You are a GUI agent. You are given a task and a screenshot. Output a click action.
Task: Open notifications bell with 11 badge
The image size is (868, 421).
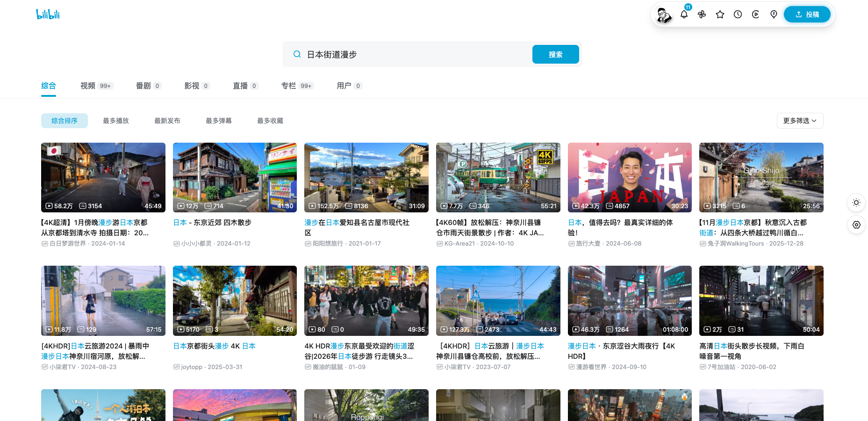click(x=684, y=15)
